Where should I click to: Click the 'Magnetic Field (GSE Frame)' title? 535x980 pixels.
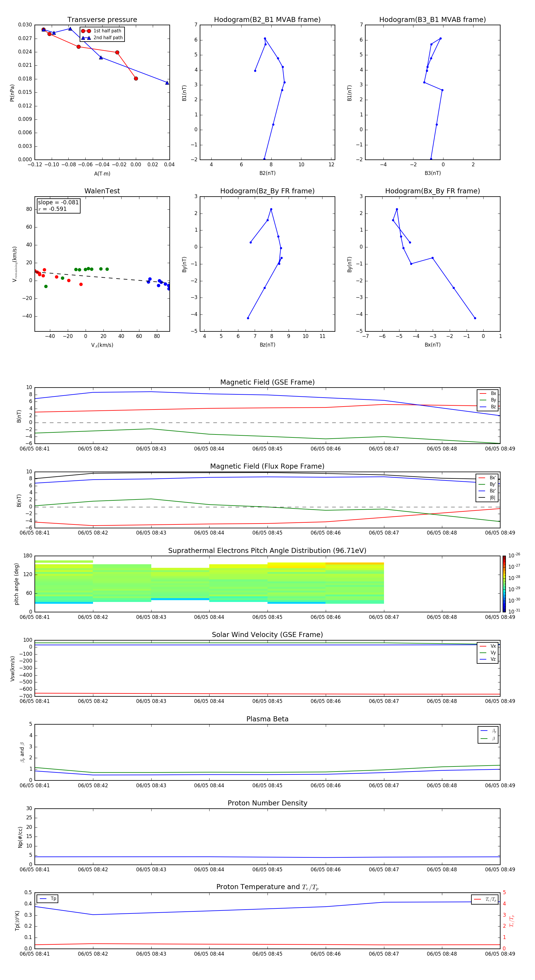[267, 382]
